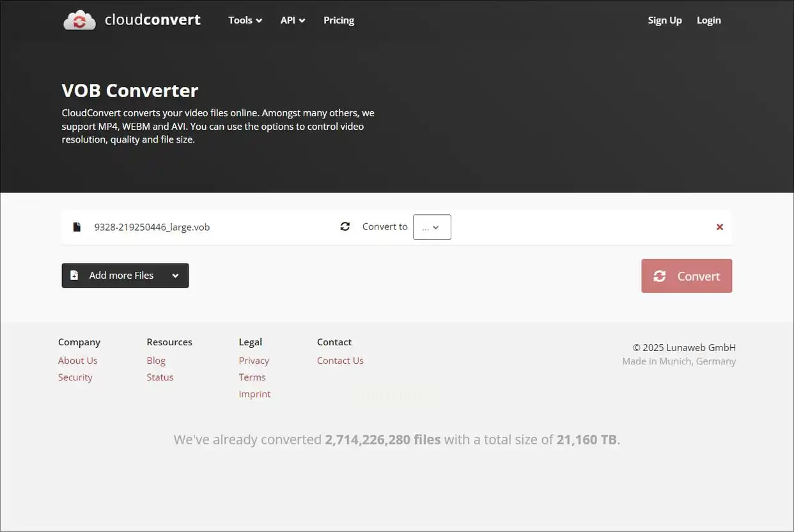Viewport: 794px width, 532px height.
Task: Open the About Us link
Action: 78,361
